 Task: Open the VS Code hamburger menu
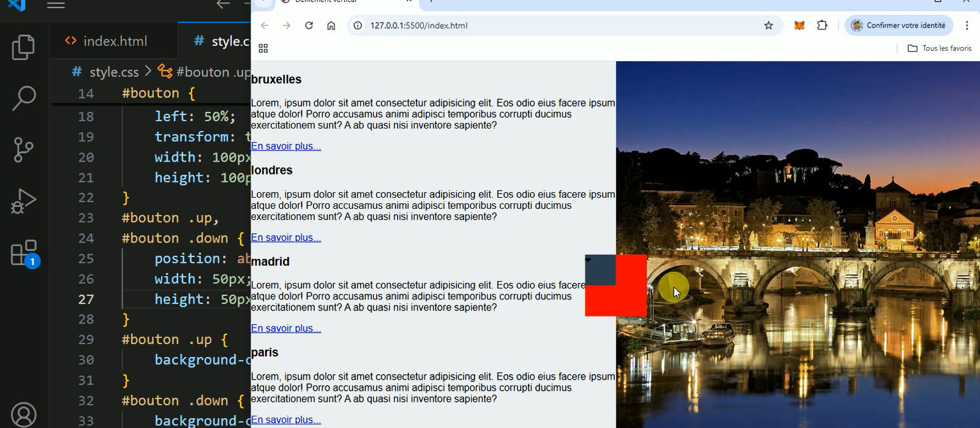click(56, 6)
